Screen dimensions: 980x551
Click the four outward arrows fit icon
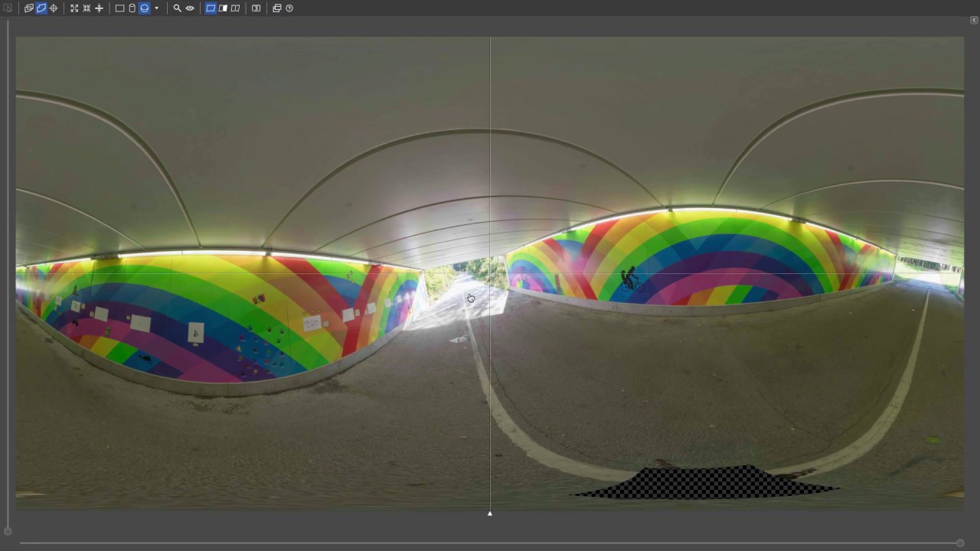tap(74, 8)
